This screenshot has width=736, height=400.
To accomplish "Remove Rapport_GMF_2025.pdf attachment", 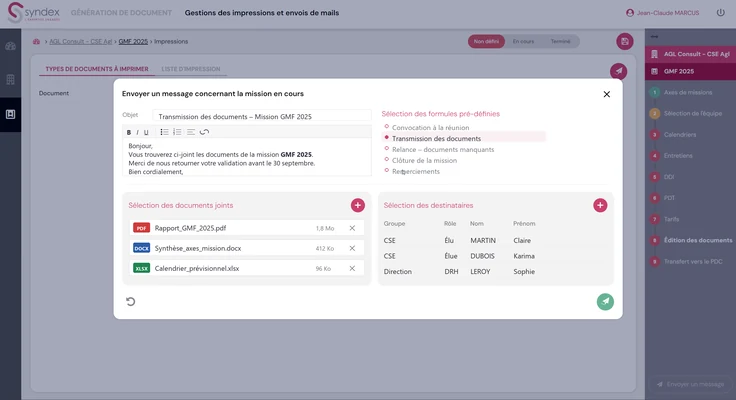I will (352, 228).
